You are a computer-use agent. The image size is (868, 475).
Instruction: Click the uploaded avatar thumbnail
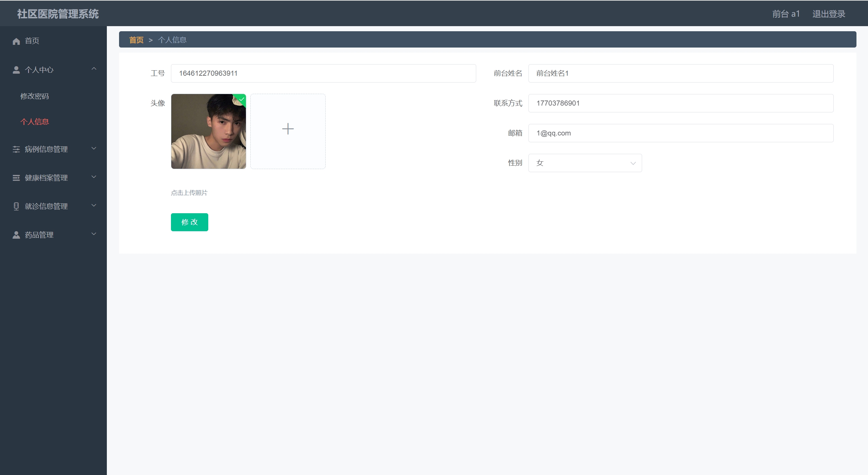208,131
